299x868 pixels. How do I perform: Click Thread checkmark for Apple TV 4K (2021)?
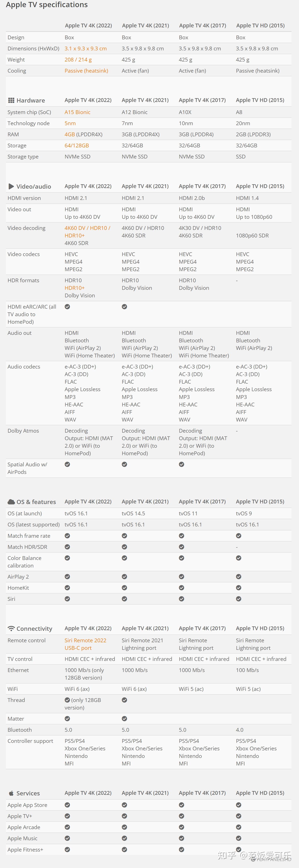point(125,700)
